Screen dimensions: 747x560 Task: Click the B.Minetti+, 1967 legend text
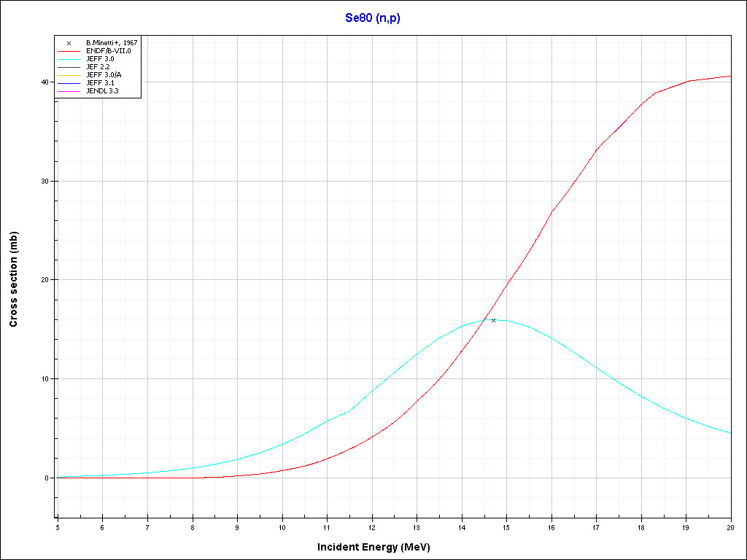click(x=112, y=43)
